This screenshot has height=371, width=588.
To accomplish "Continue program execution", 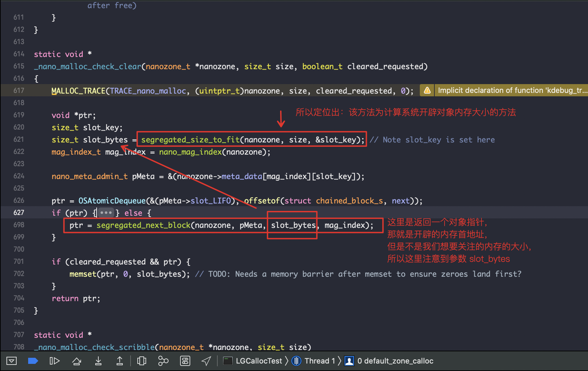I will [55, 361].
